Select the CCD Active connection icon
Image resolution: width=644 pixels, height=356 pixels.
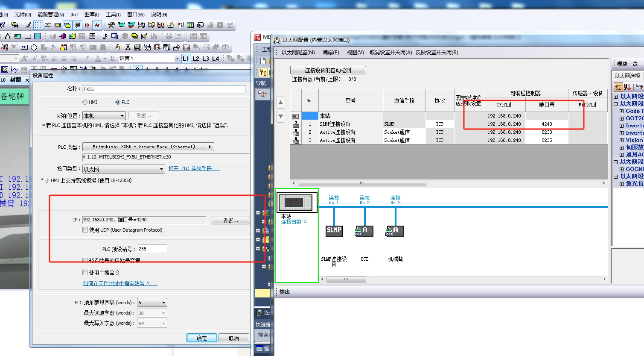click(364, 231)
